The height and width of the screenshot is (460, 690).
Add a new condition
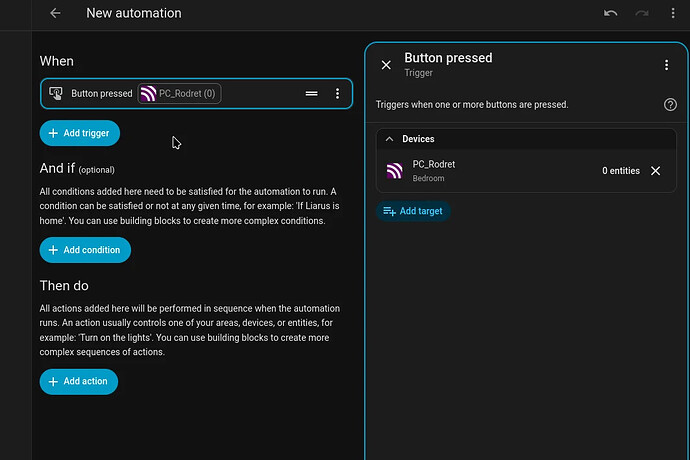click(85, 250)
